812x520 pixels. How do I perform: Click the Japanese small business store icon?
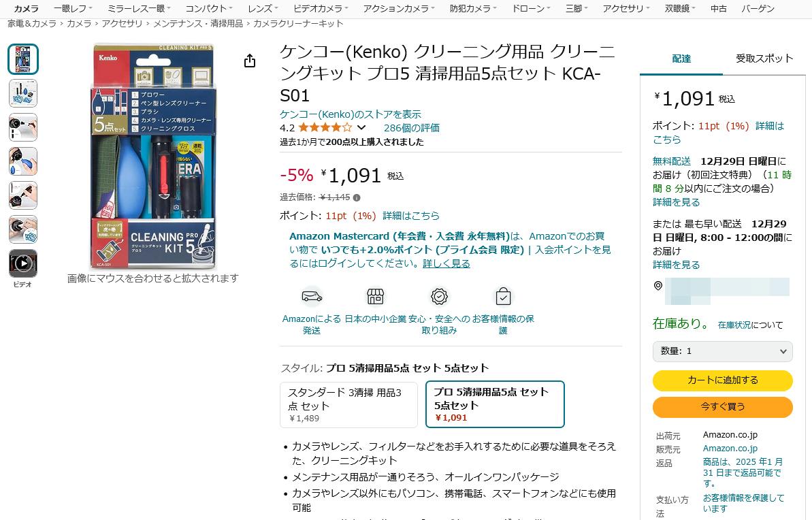(x=376, y=297)
